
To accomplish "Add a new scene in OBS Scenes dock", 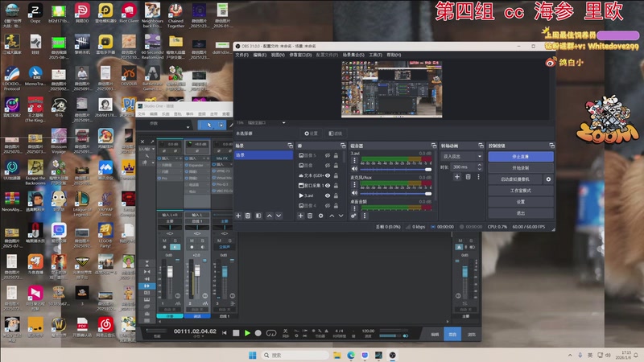I will (238, 216).
